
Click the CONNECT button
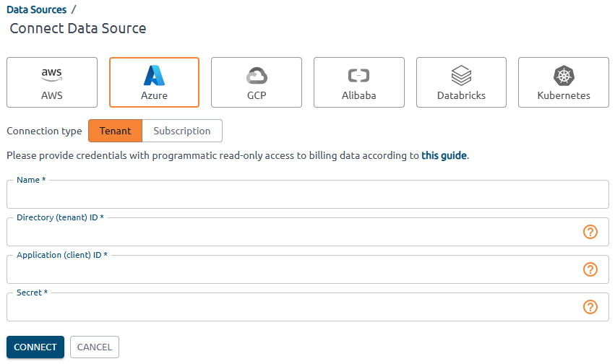(x=35, y=347)
